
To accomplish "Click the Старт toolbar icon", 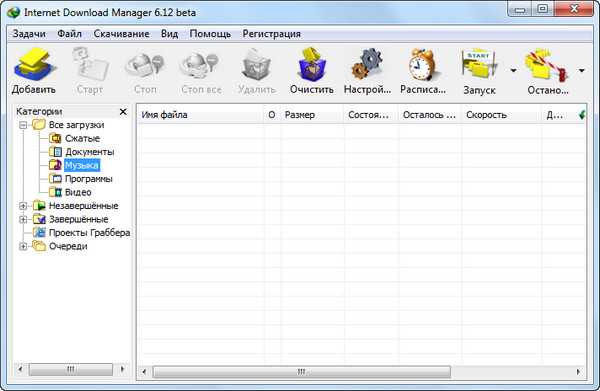I will [90, 65].
